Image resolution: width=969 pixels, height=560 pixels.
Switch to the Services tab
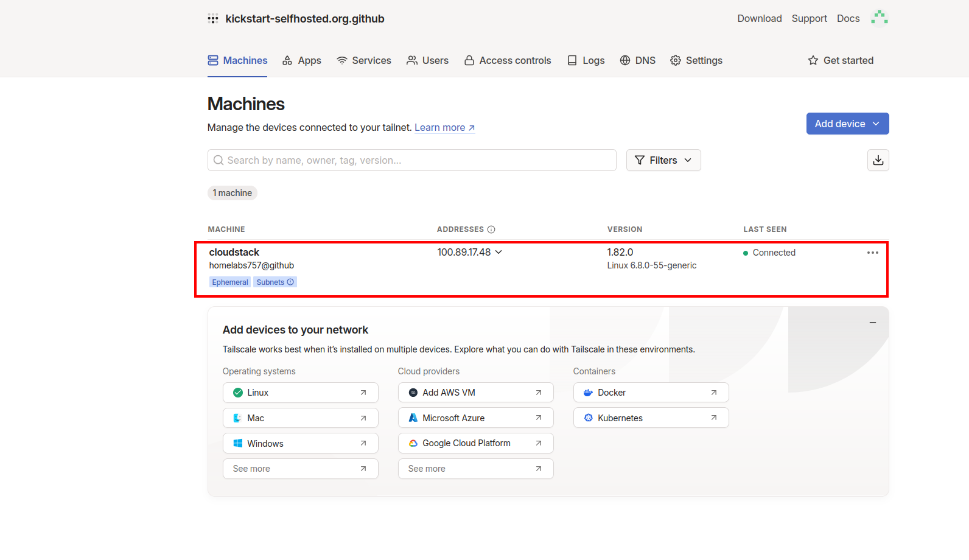[x=364, y=60]
